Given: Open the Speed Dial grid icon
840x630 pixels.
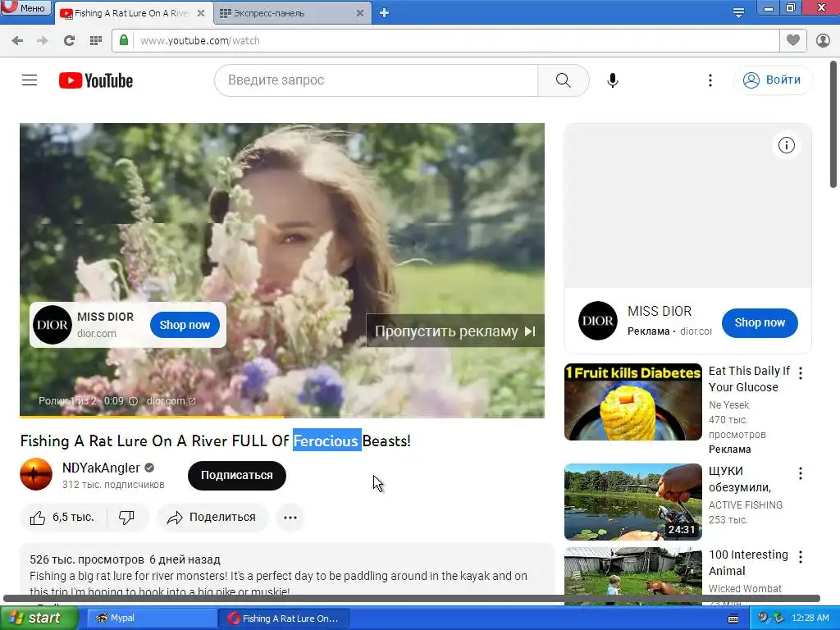Looking at the screenshot, I should point(96,41).
